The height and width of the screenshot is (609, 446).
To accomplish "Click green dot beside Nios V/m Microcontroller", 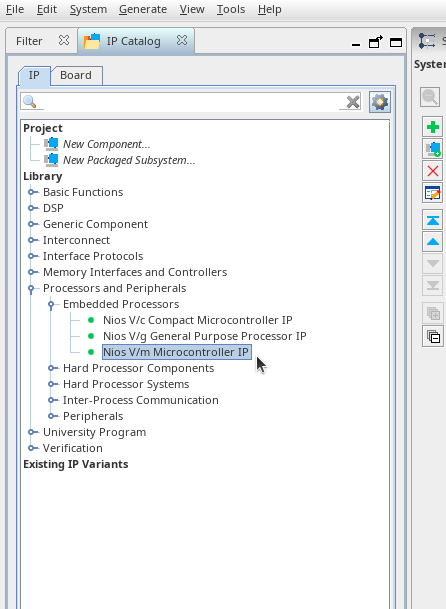I will pyautogui.click(x=91, y=352).
